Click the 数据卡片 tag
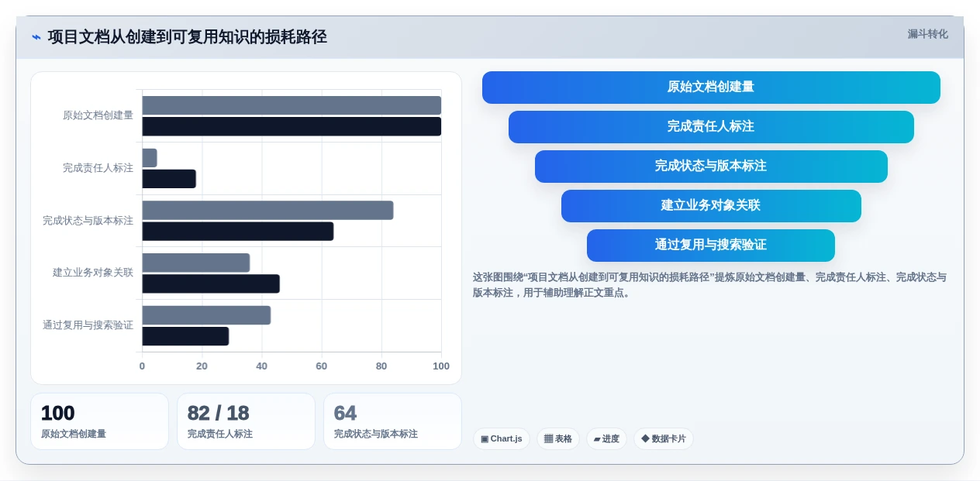The width and height of the screenshot is (980, 481). point(664,439)
